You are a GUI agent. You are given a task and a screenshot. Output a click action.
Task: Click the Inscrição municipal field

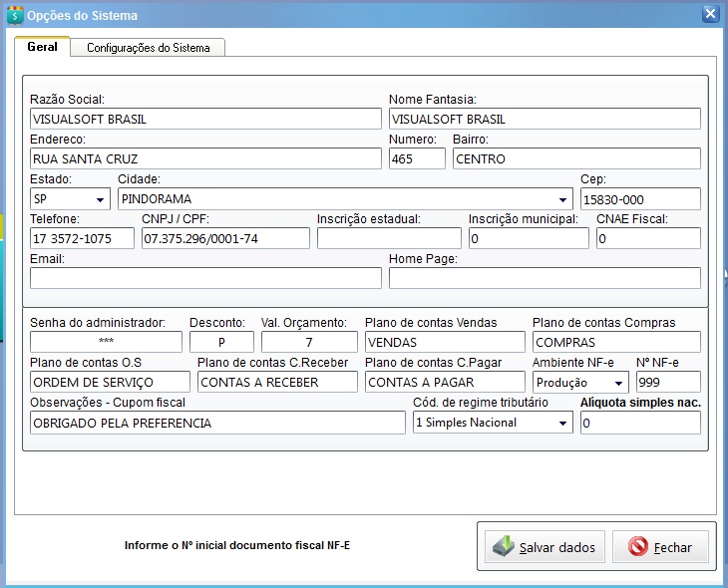pos(529,238)
